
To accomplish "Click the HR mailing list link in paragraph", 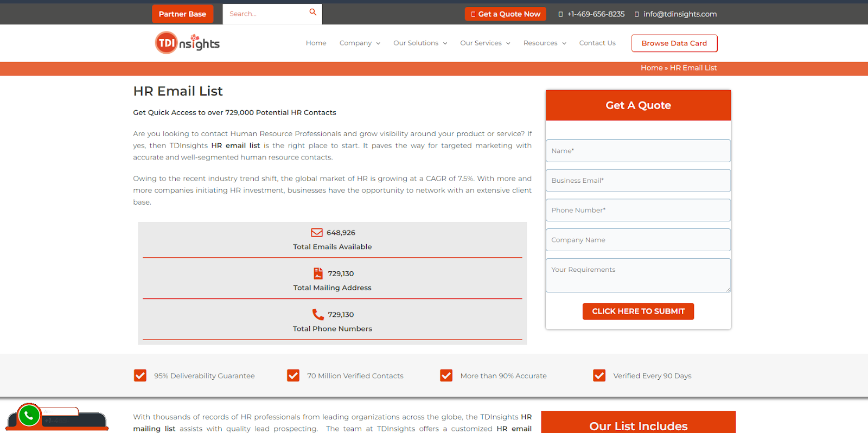I will click(x=333, y=423).
